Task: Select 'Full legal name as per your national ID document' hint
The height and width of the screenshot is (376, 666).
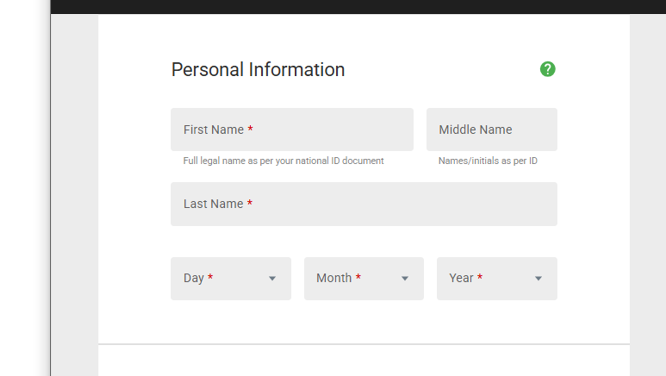Action: point(283,161)
